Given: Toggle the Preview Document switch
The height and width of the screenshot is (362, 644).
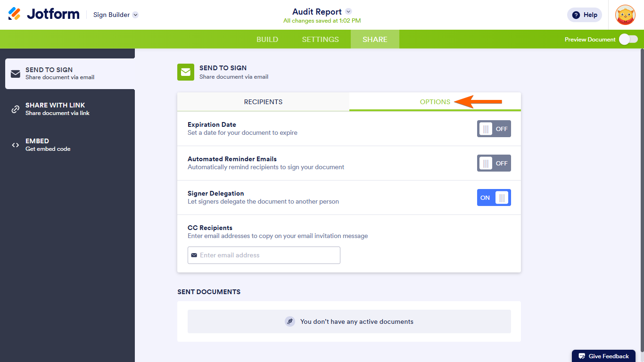Looking at the screenshot, I should pos(628,39).
